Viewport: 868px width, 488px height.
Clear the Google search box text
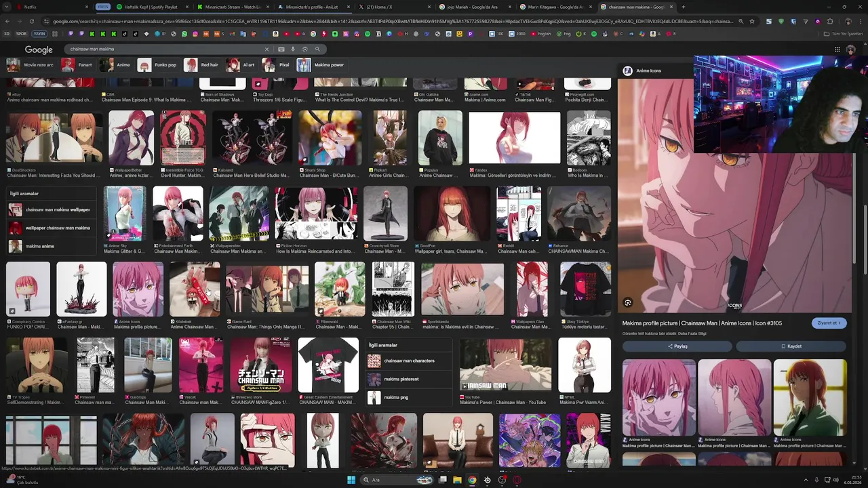(267, 49)
